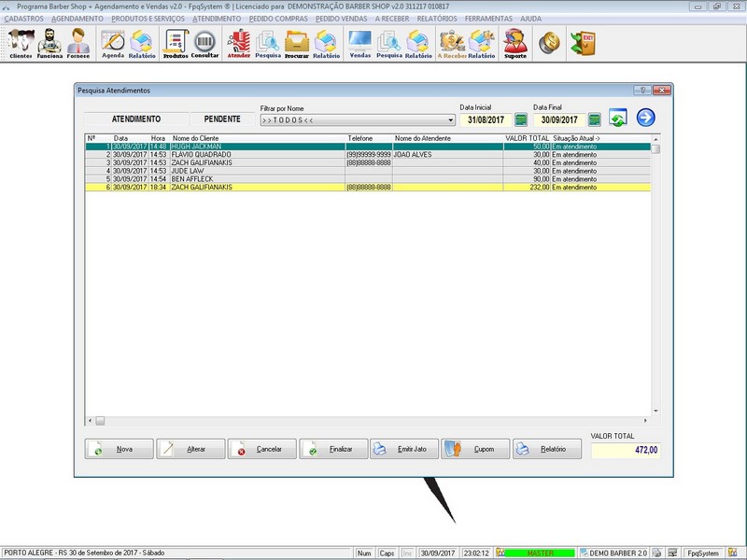Open Pesquisa icon beside Atender
The width and height of the screenshot is (747, 560).
[x=268, y=43]
